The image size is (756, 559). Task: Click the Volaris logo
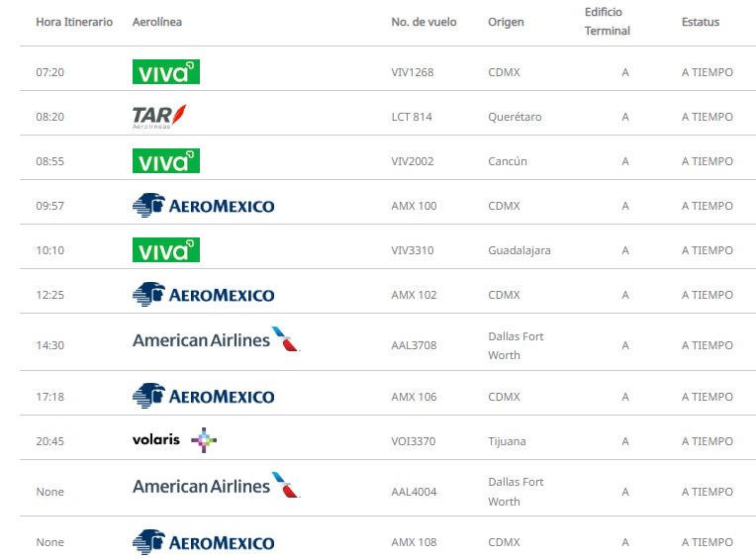point(174,440)
